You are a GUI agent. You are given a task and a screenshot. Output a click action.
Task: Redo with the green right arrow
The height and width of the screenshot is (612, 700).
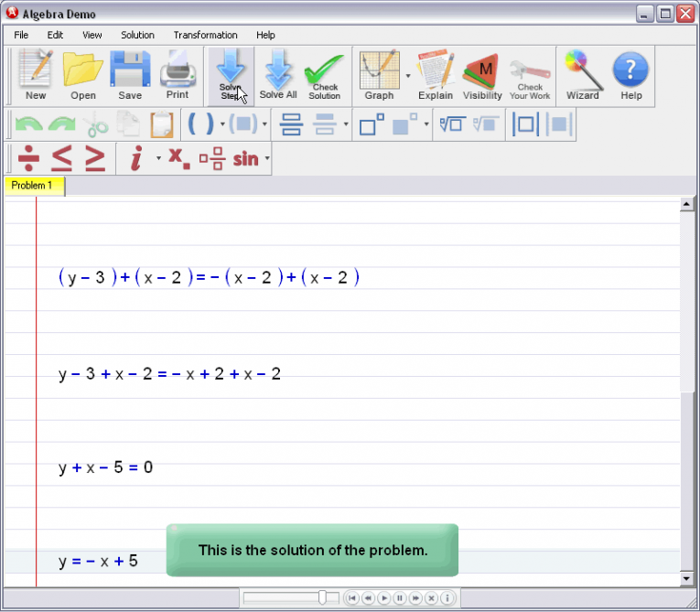tap(62, 124)
